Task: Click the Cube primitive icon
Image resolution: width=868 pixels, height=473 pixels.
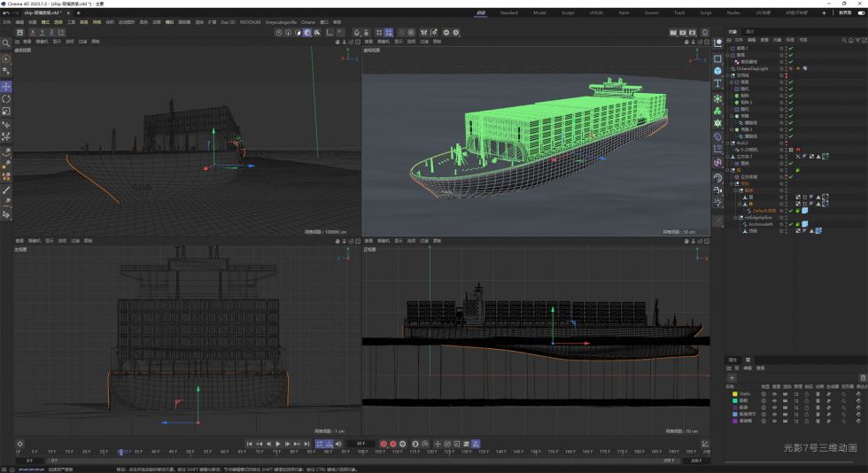Action: tap(717, 71)
